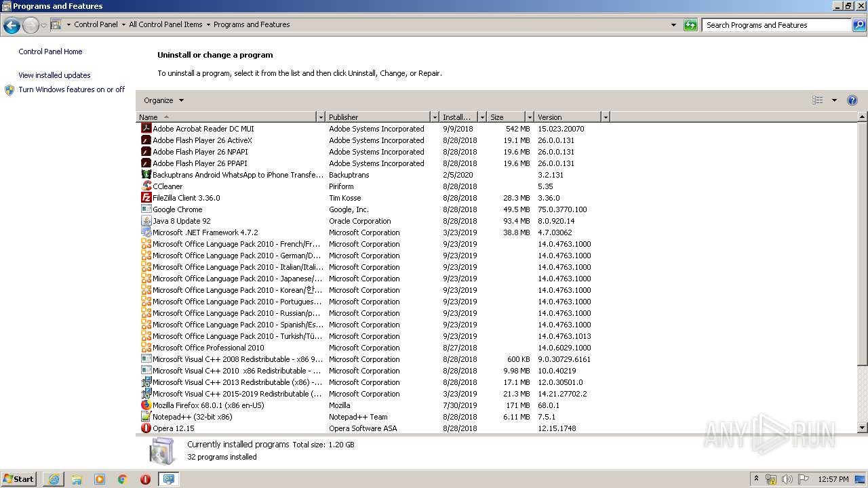Click the Backuptrans Android WhatsApp Transfer icon
868x488 pixels.
point(146,174)
